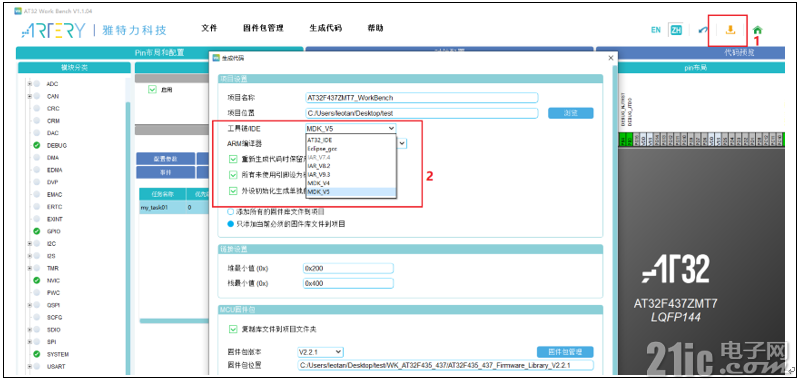Click the green DEBUG status circle
The image size is (800, 384).
37,145
